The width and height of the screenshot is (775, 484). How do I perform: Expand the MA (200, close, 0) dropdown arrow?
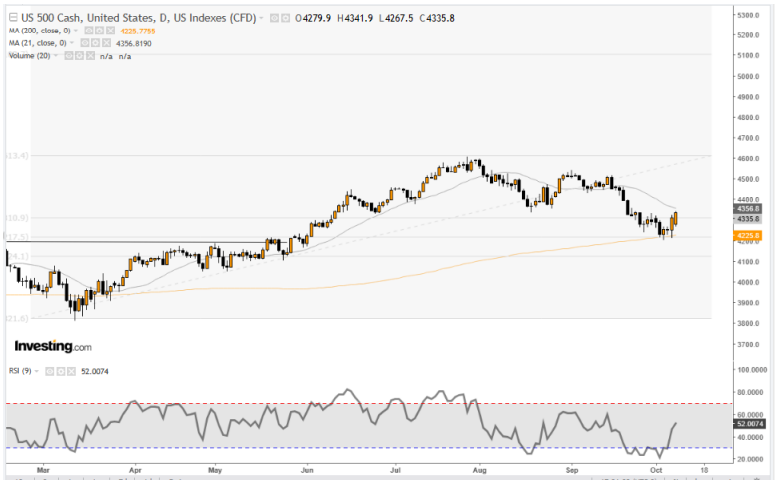tap(74, 31)
